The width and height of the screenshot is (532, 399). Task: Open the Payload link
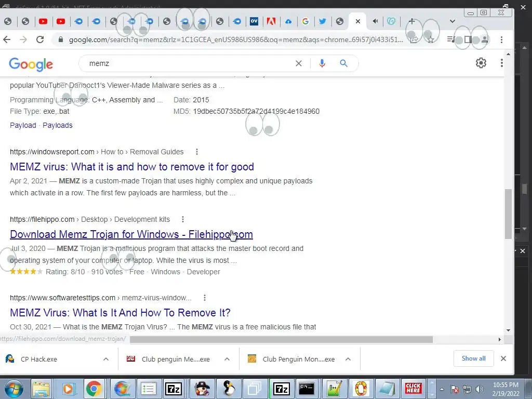[x=23, y=125]
